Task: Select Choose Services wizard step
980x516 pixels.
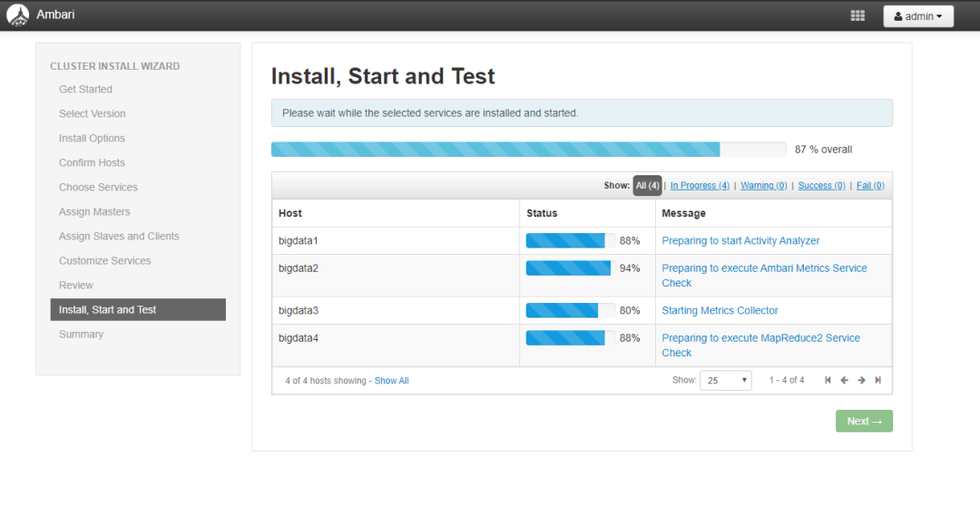Action: pyautogui.click(x=98, y=188)
